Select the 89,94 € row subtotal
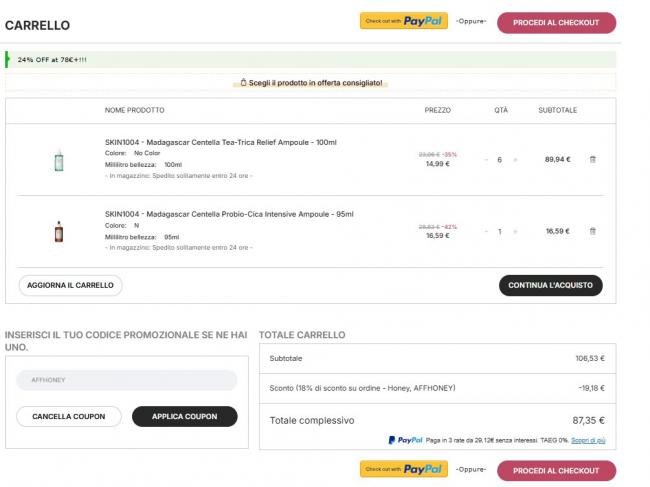This screenshot has height=487, width=650. (x=558, y=159)
